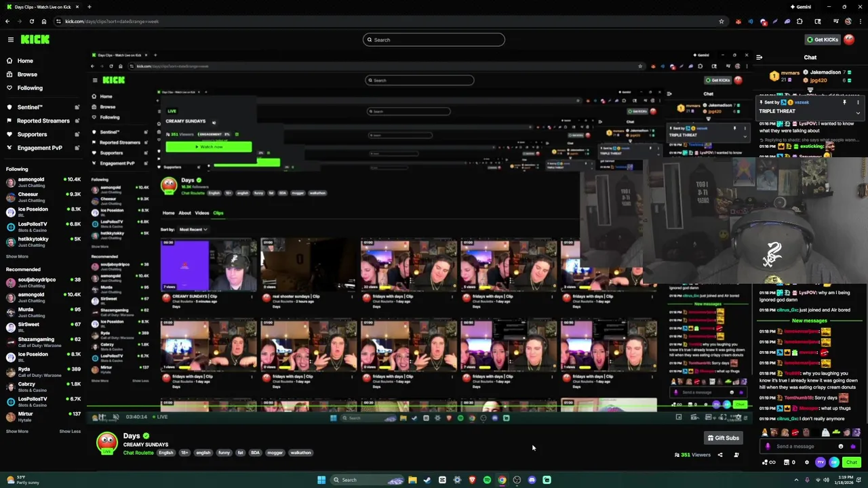Open the emoji picker in chat input
This screenshot has width=868, height=488.
click(x=841, y=447)
